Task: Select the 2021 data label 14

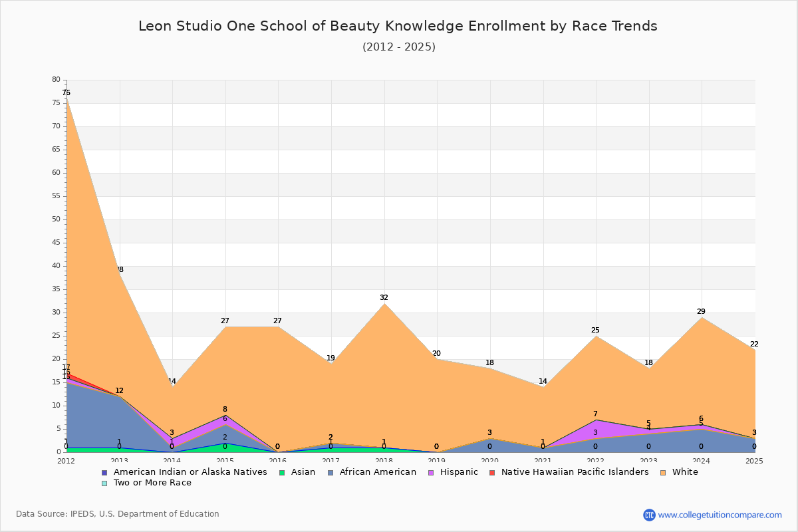Action: pyautogui.click(x=543, y=381)
